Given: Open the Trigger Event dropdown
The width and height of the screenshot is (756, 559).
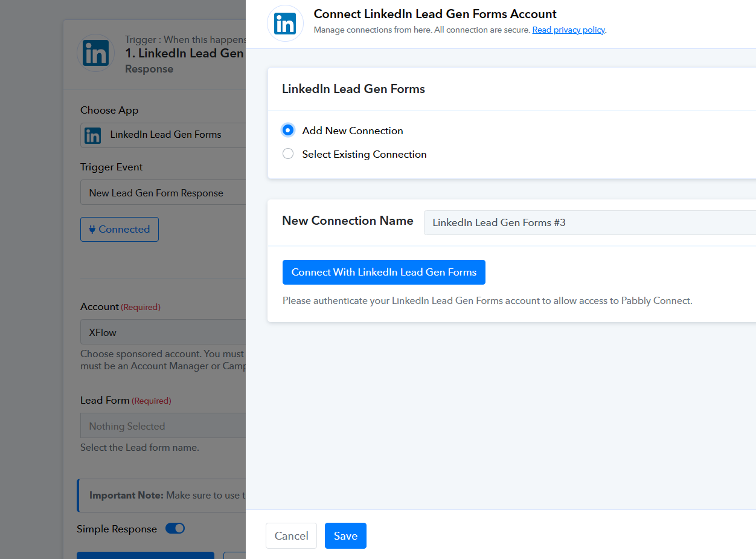Looking at the screenshot, I should (163, 193).
